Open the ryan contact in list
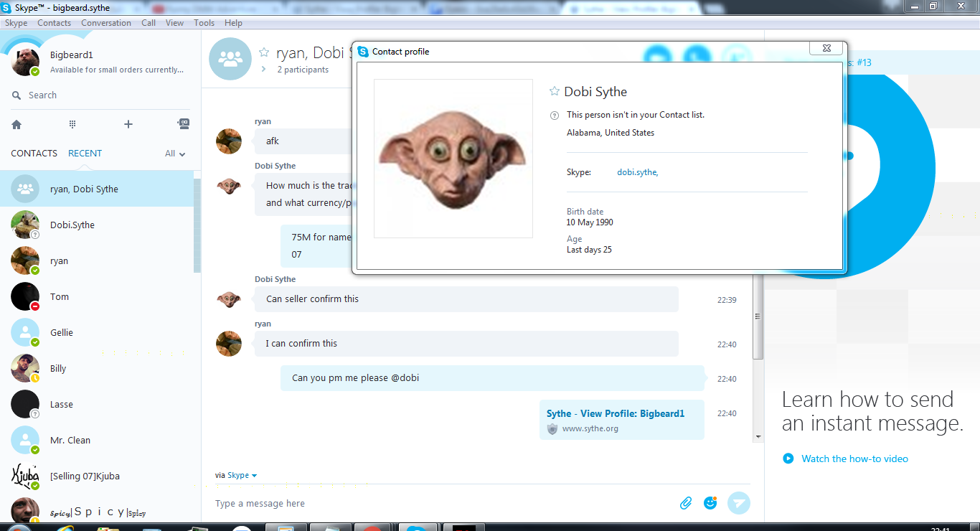The width and height of the screenshot is (980, 531). pyautogui.click(x=97, y=260)
